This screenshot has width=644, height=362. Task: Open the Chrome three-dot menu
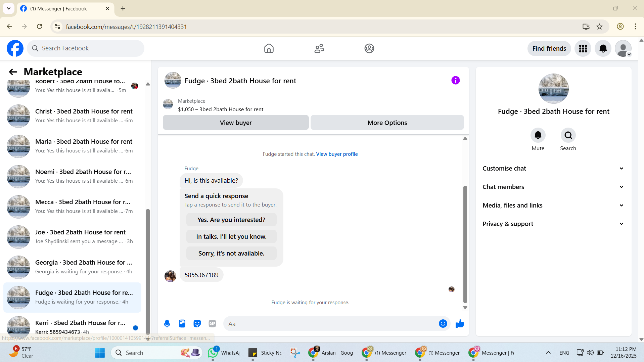tap(635, 27)
